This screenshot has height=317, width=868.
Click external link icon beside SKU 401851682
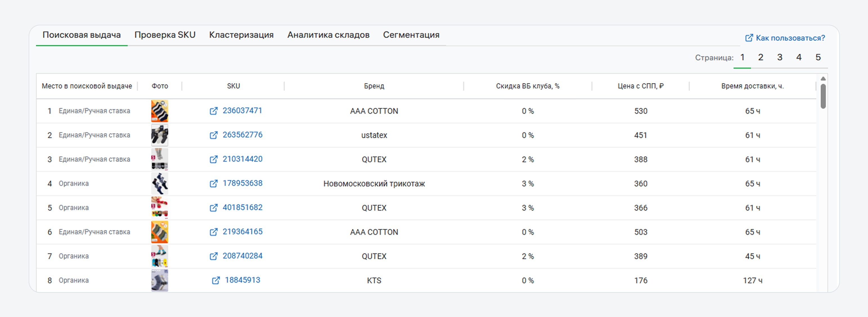213,208
